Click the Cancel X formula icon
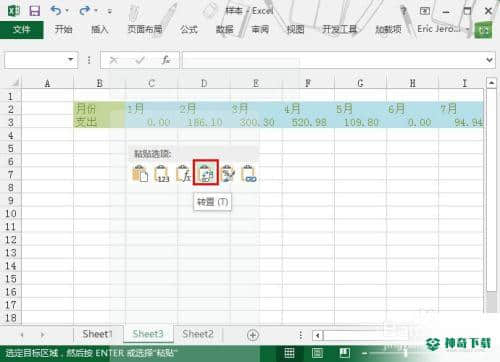 tap(114, 60)
